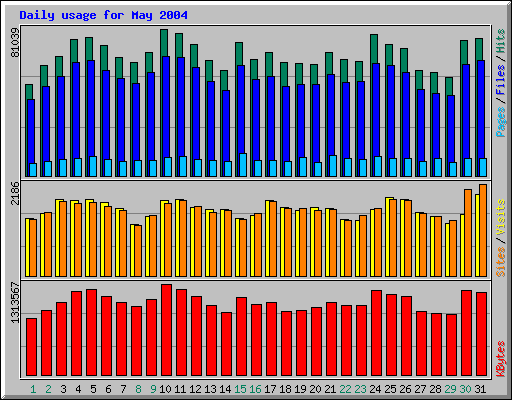Select the cyan Pages bar for day 5
Viewport: 512px width, 400px height.
tap(93, 166)
